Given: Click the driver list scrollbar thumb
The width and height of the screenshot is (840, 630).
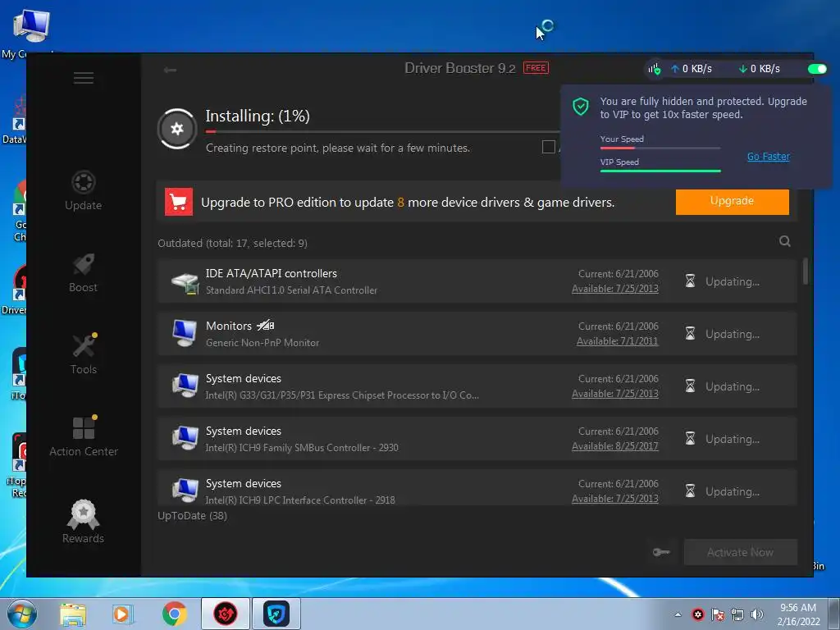Looking at the screenshot, I should 806,271.
